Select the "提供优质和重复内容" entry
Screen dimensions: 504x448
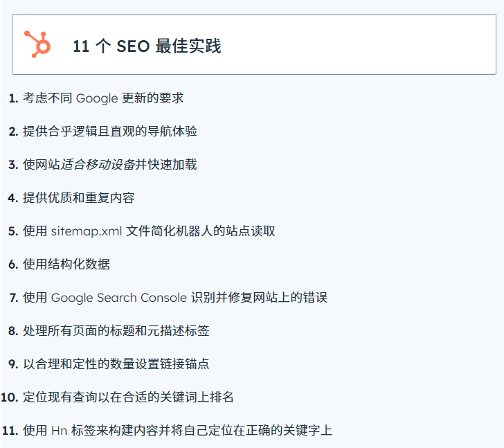pos(78,198)
